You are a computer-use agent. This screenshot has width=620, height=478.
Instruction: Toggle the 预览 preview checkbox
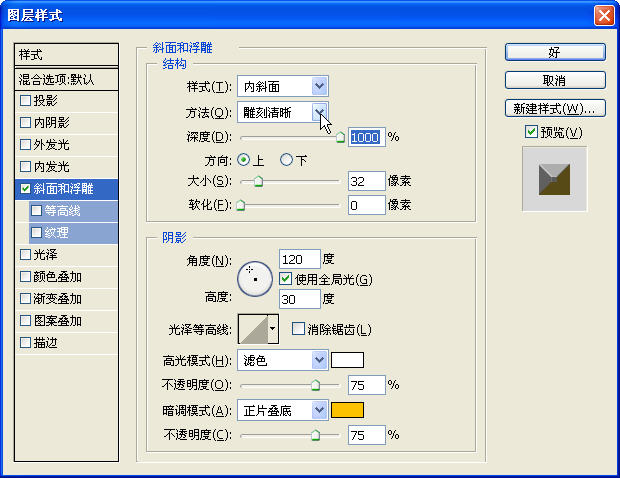click(531, 132)
